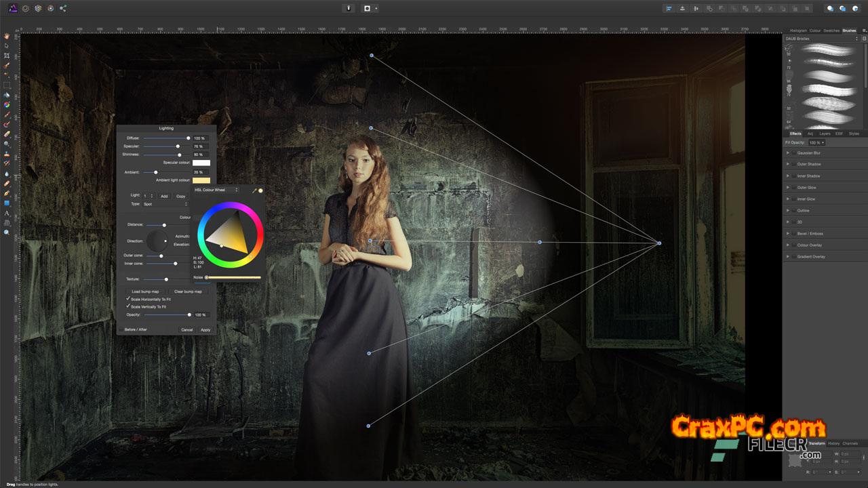
Task: Pick colour with the eyedropper icon
Action: (254, 190)
